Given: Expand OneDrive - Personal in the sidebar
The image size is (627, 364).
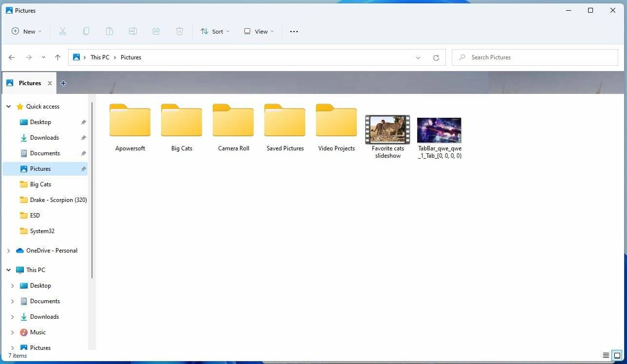Looking at the screenshot, I should click(8, 250).
